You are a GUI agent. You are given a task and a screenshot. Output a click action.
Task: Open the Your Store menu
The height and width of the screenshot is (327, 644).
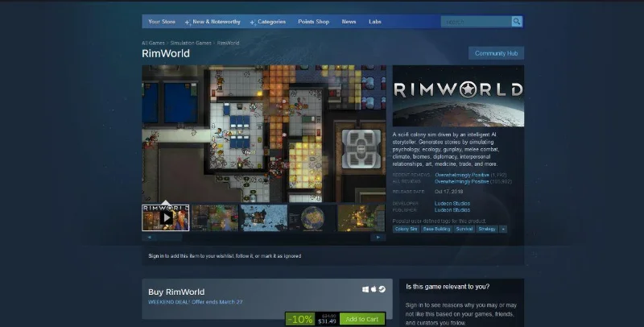(x=162, y=22)
